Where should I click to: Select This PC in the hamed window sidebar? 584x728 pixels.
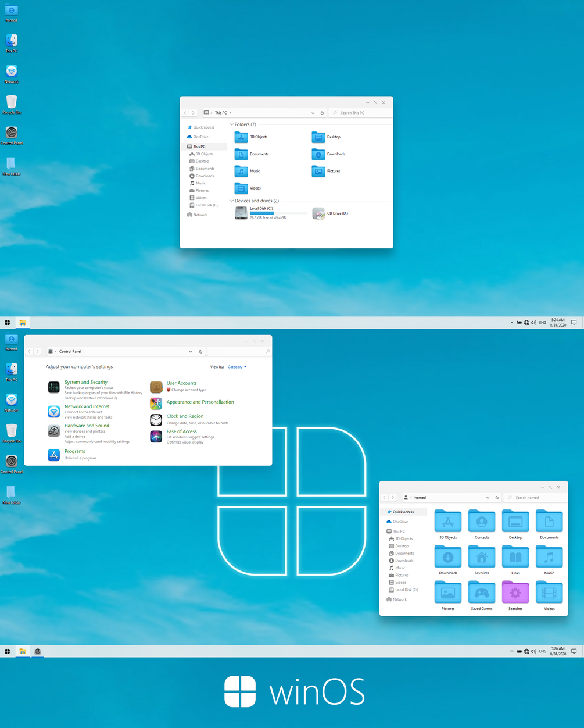click(x=396, y=531)
